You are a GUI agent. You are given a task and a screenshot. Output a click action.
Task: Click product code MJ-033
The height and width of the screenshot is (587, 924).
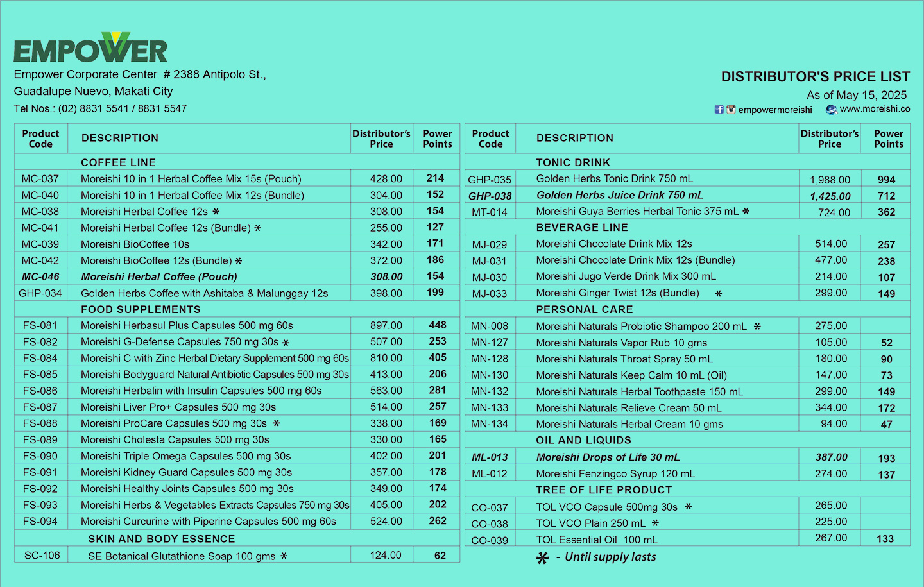[x=490, y=294]
